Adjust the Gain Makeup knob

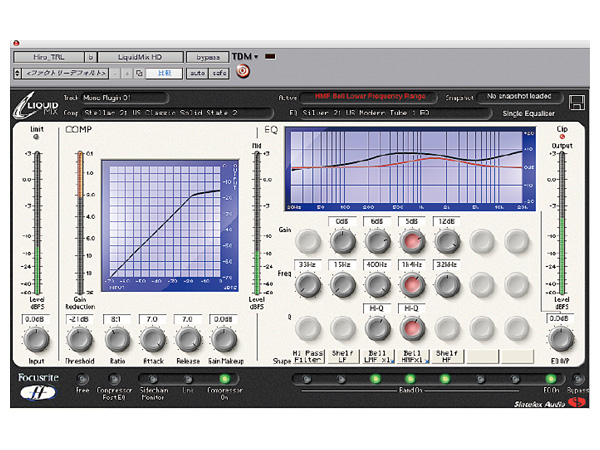pos(224,339)
